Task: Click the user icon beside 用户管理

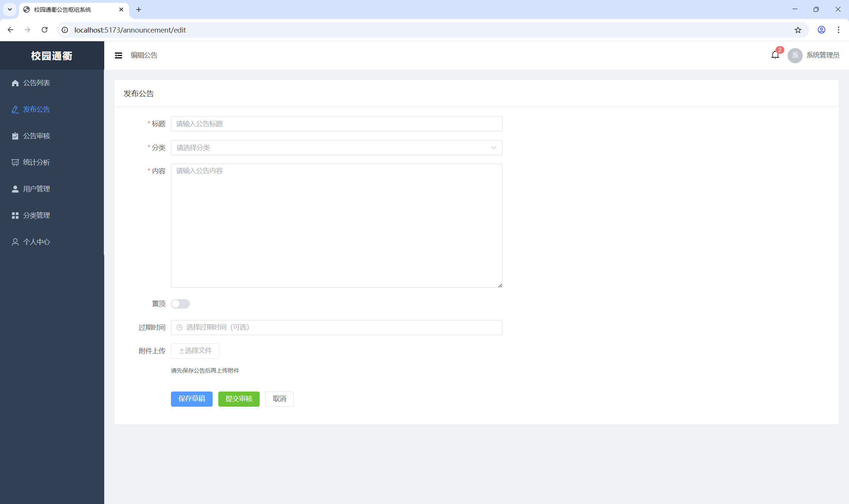Action: (x=15, y=189)
